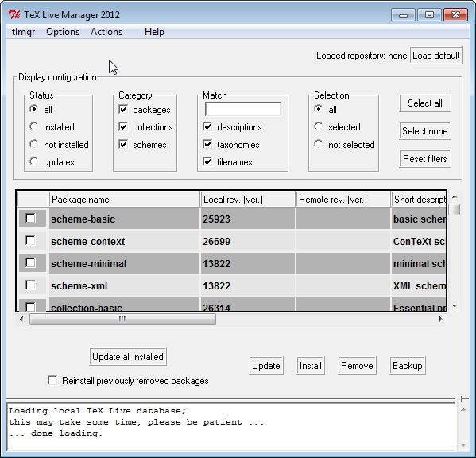Click the Remove button
The height and width of the screenshot is (458, 476).
pyautogui.click(x=357, y=366)
